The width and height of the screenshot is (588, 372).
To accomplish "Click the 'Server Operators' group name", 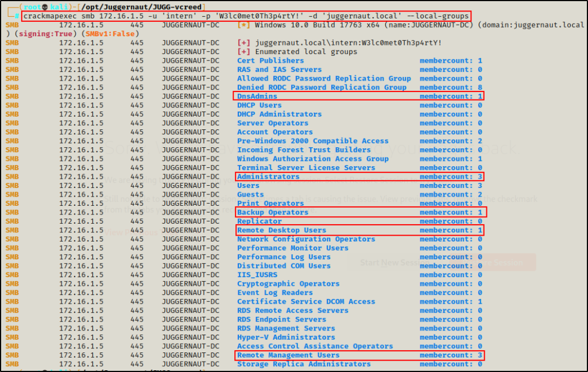I will (273, 123).
